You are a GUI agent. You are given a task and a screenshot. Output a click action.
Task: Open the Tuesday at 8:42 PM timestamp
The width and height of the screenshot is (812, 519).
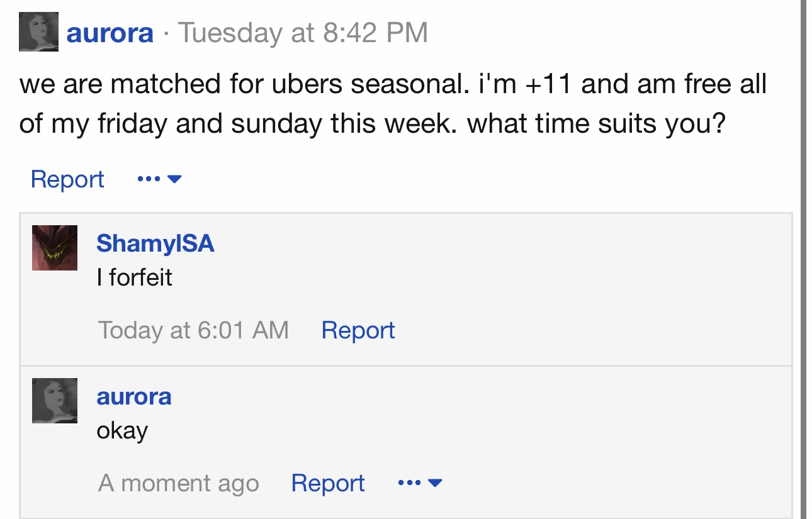303,33
